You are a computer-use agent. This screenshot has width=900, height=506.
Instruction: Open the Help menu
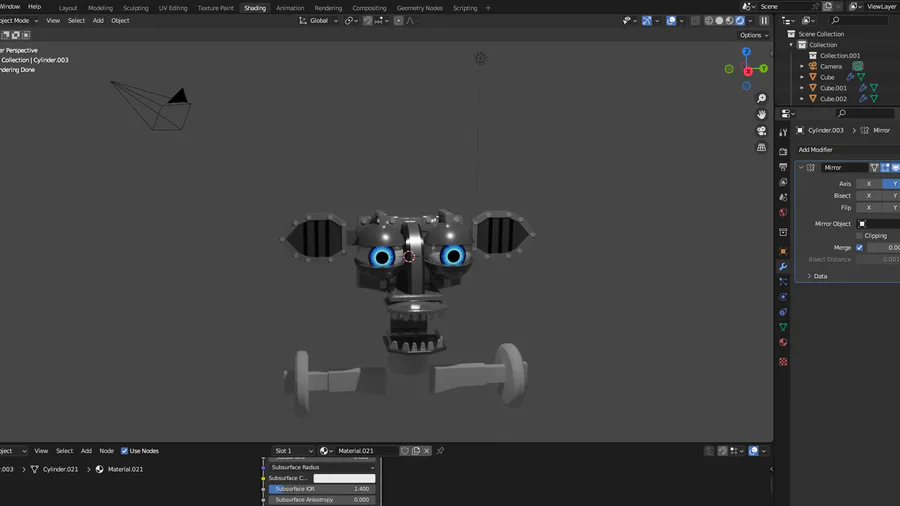coord(34,7)
